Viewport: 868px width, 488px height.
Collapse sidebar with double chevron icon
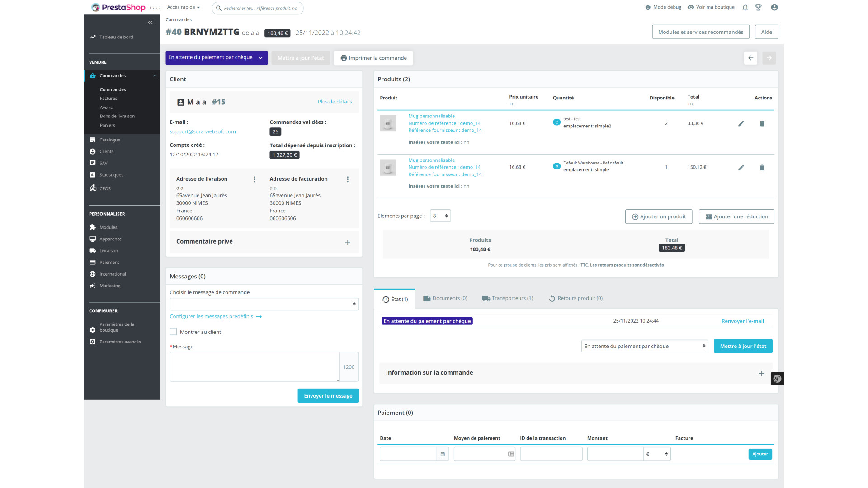150,23
